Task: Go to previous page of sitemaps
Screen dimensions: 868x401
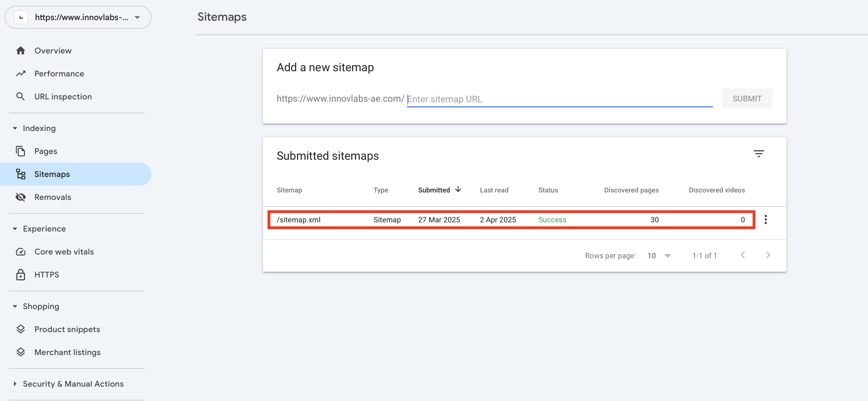Action: point(743,255)
